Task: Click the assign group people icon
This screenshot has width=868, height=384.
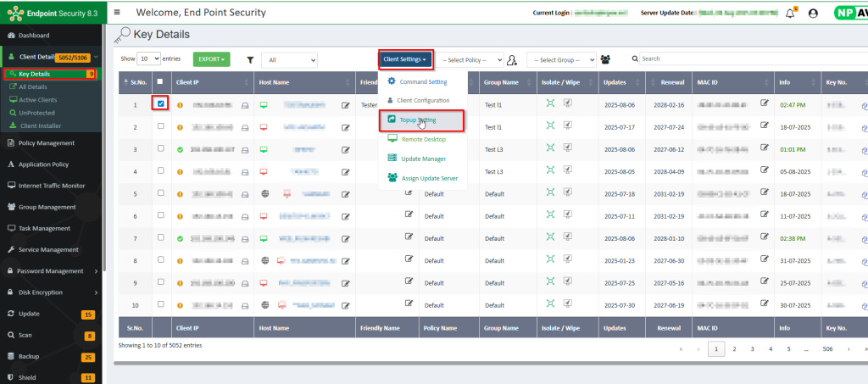Action: (605, 59)
